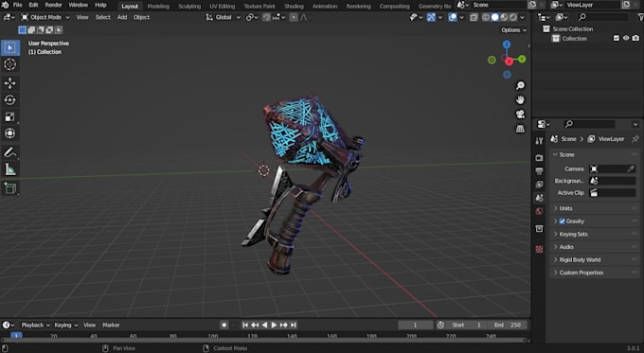Open the Render menu
Image resolution: width=644 pixels, height=353 pixels.
[x=53, y=5]
